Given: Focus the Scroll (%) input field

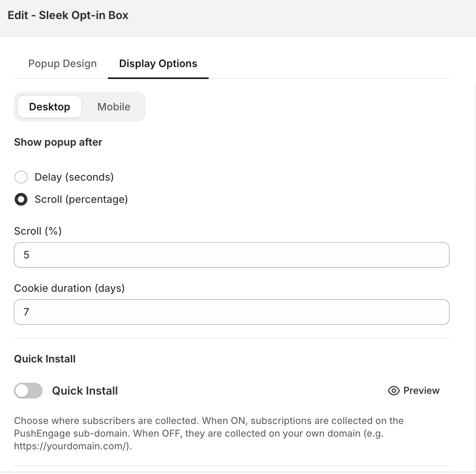Looking at the screenshot, I should coord(232,255).
